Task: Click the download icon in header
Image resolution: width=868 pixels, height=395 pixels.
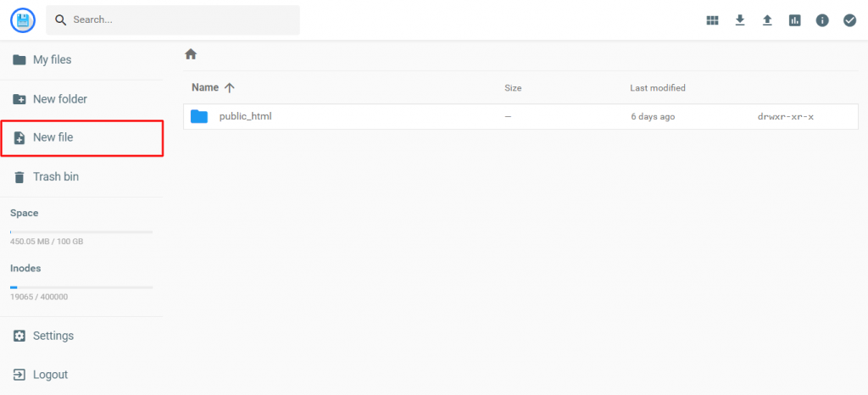Action: (x=740, y=20)
